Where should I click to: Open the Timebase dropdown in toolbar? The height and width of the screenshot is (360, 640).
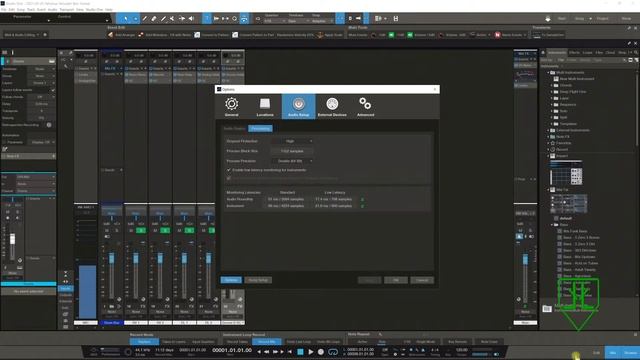click(x=298, y=21)
